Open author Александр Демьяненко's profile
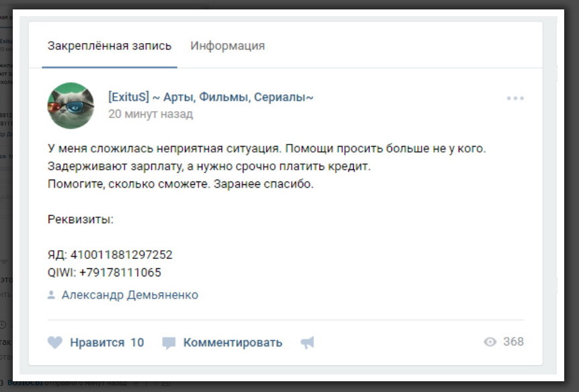 (x=130, y=295)
